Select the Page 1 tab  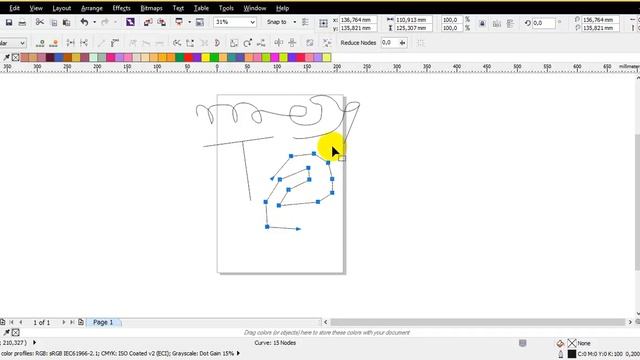[x=103, y=322]
